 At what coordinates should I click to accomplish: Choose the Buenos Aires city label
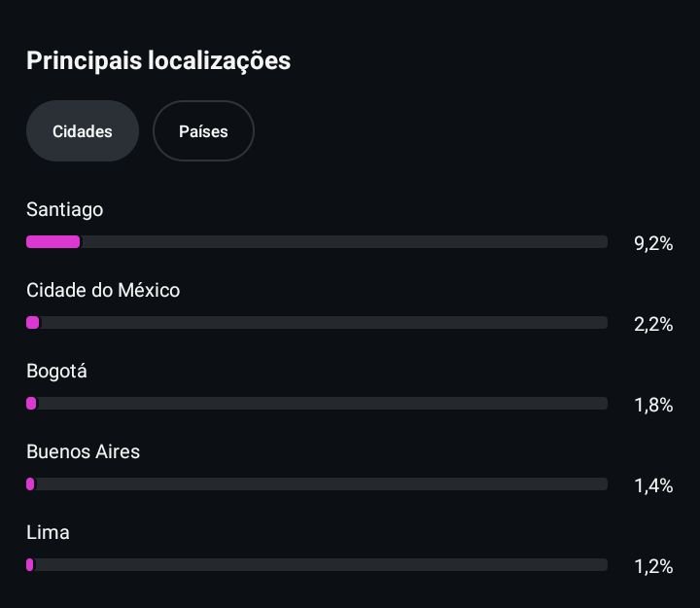[x=83, y=451]
